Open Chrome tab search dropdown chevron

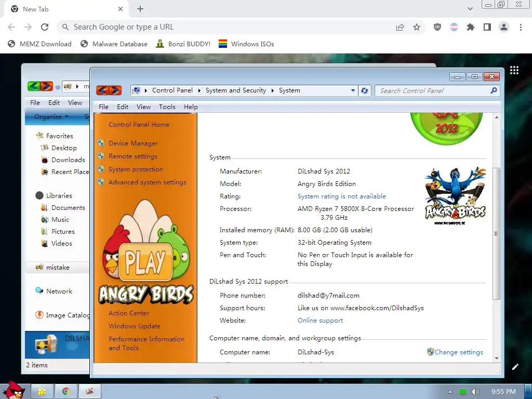click(470, 9)
